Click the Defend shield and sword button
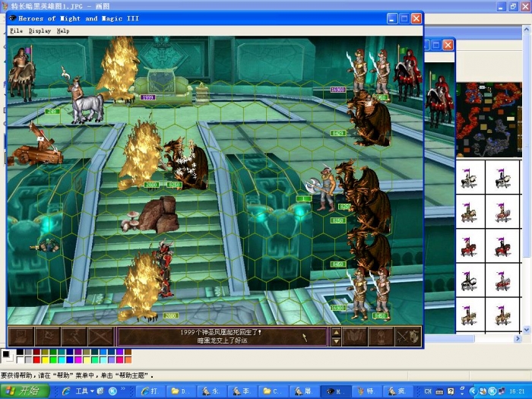 pos(408,337)
